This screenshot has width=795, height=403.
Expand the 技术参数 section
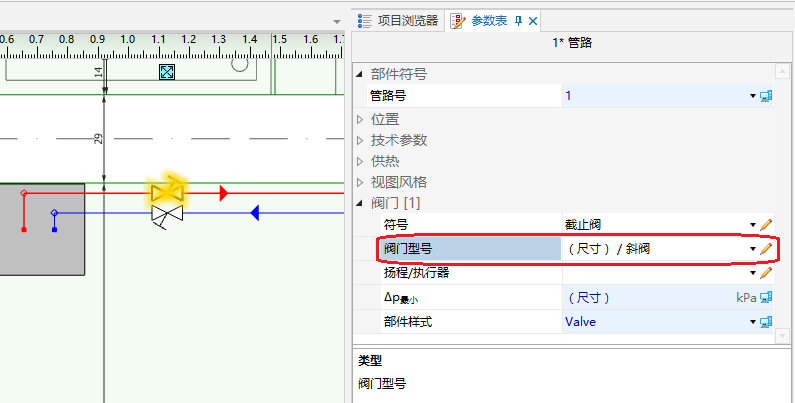point(361,140)
